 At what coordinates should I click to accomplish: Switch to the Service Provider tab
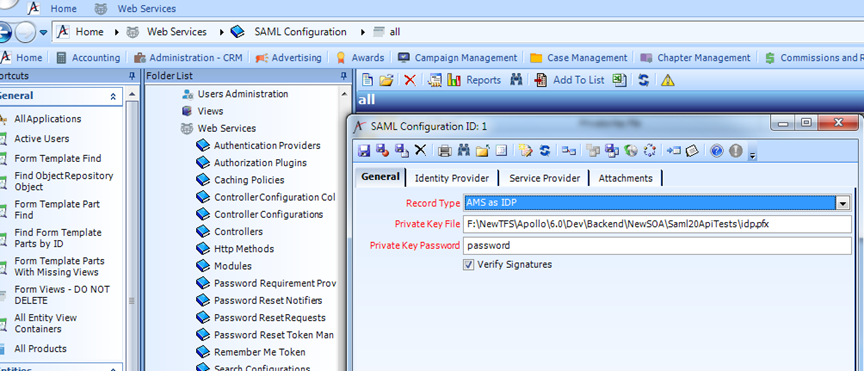544,178
